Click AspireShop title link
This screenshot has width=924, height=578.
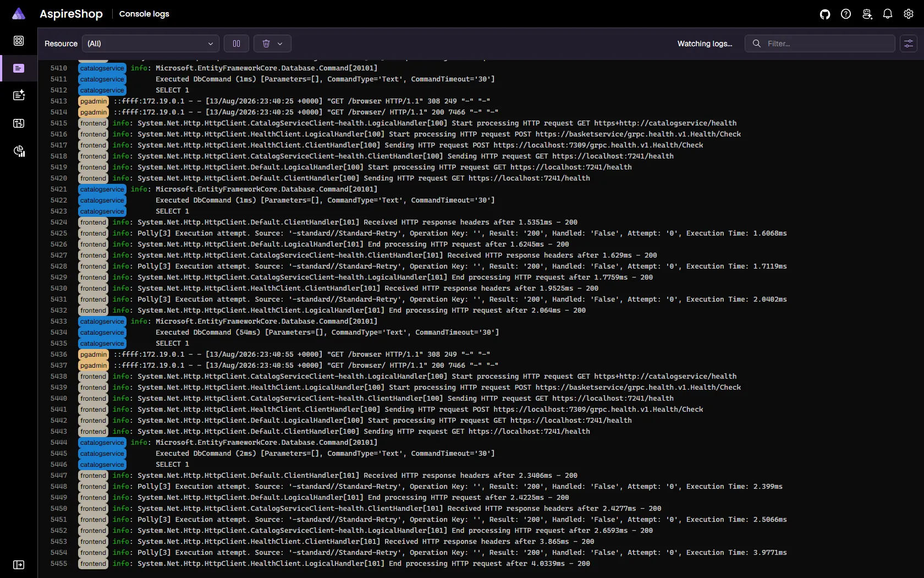pyautogui.click(x=71, y=14)
